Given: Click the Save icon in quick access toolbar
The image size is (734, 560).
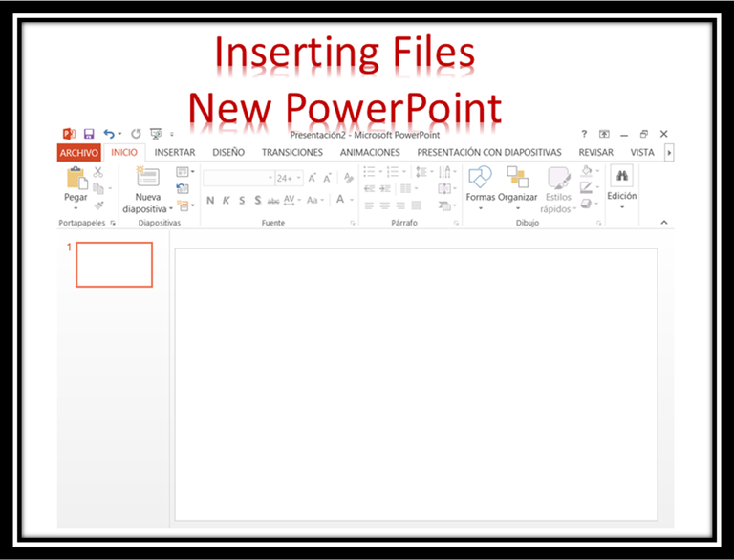Looking at the screenshot, I should [89, 134].
